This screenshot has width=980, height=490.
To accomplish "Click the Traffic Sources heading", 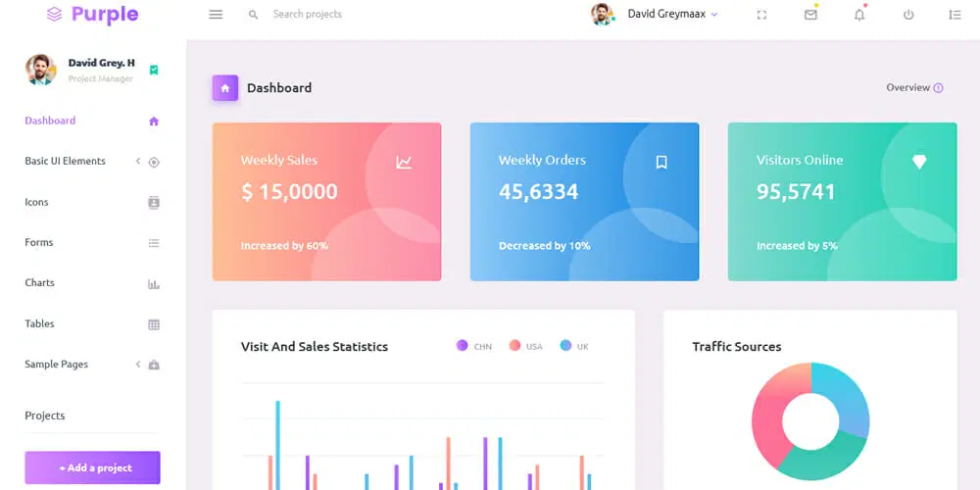I will coord(737,347).
